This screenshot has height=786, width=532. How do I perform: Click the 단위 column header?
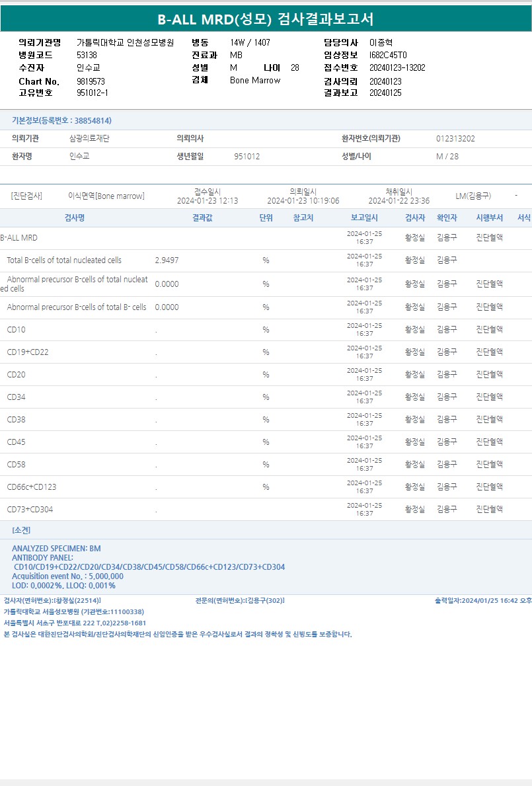click(x=266, y=218)
